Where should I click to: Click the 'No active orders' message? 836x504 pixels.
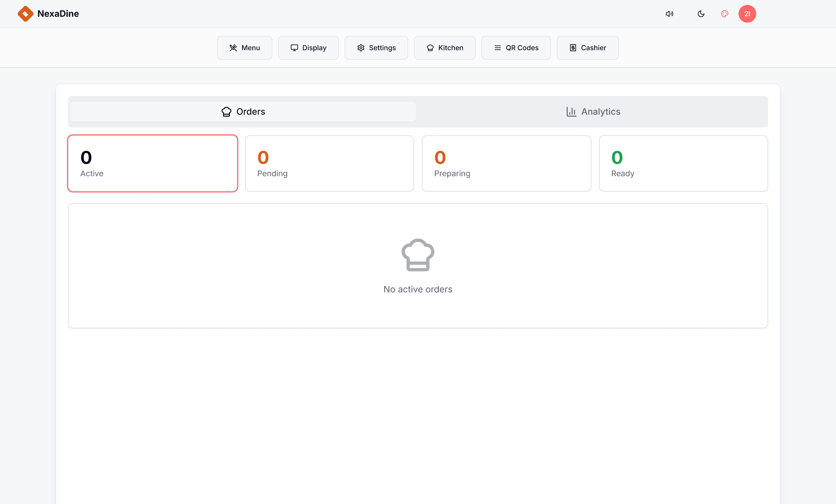(x=418, y=289)
